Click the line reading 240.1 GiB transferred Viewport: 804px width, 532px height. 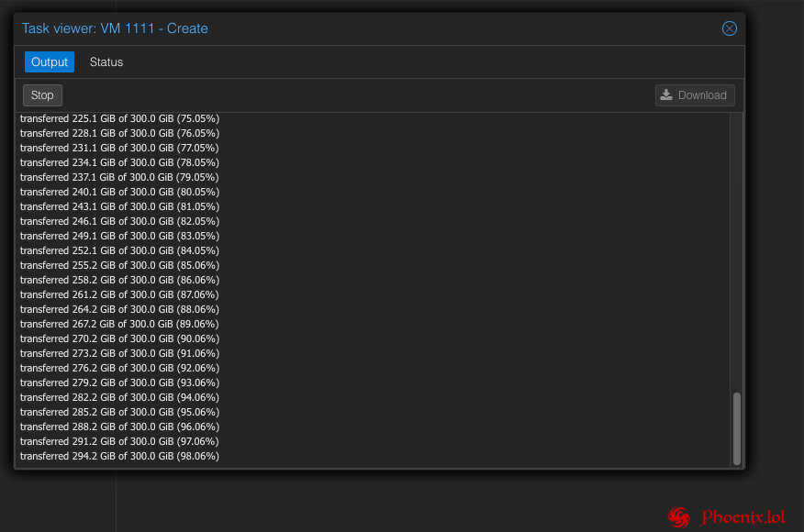coord(119,192)
